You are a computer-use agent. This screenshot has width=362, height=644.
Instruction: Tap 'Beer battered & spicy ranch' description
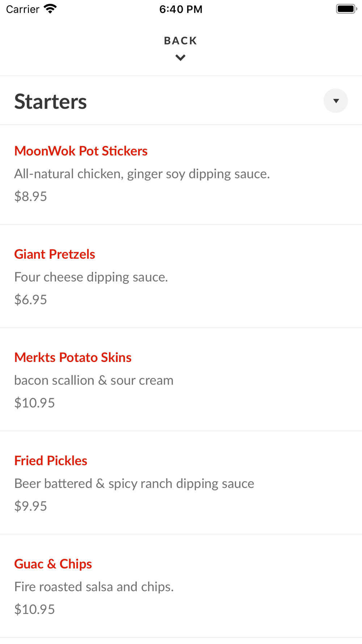pos(134,484)
